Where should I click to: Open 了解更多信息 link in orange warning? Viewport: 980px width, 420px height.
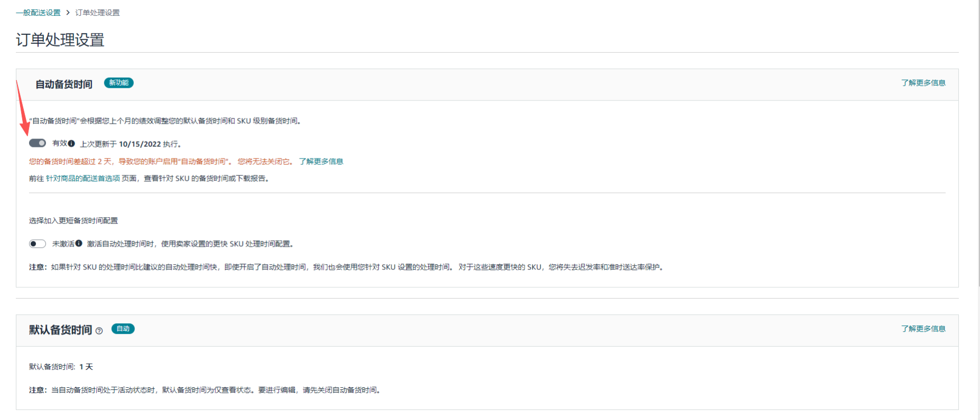(x=320, y=162)
